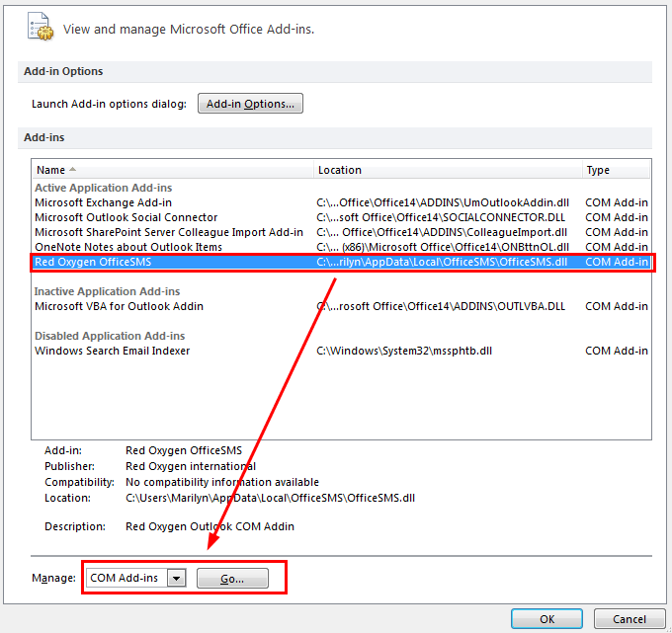Viewport: 672px width, 633px height.
Task: Click the Publisher value Red Oxygen international
Action: coord(191,466)
